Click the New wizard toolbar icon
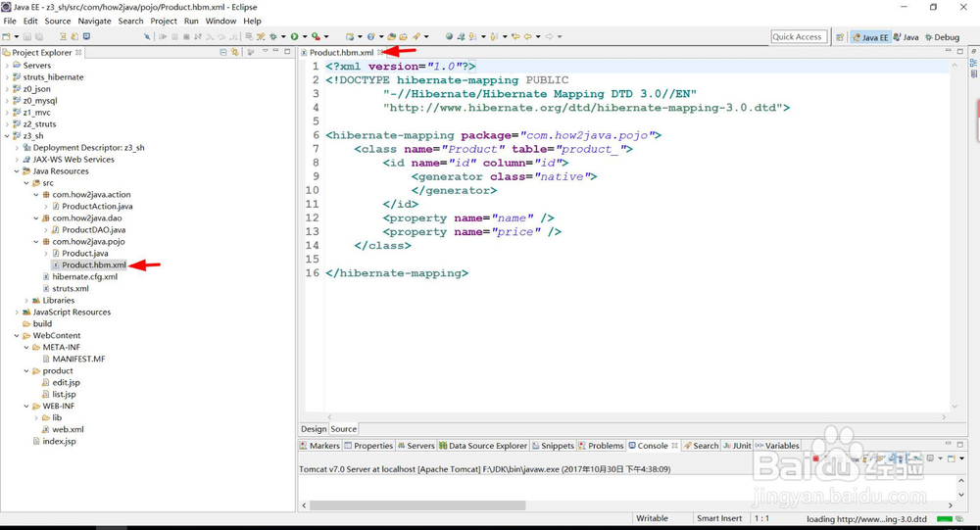This screenshot has width=980, height=530. click(6, 36)
